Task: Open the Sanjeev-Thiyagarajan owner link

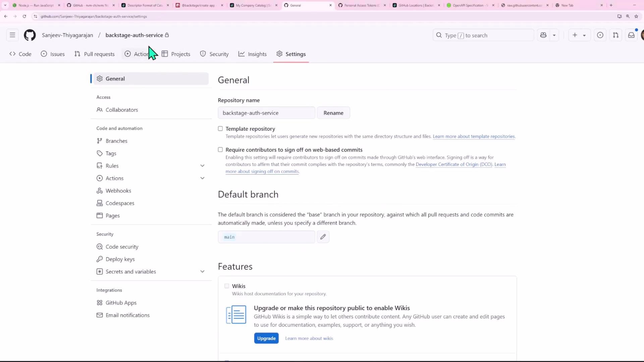Action: (67, 35)
